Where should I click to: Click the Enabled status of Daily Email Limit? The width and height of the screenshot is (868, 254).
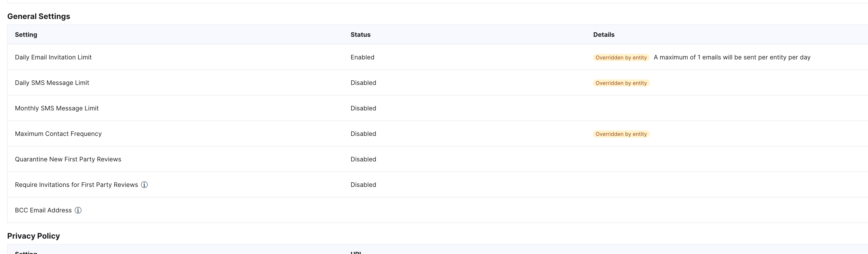[362, 57]
